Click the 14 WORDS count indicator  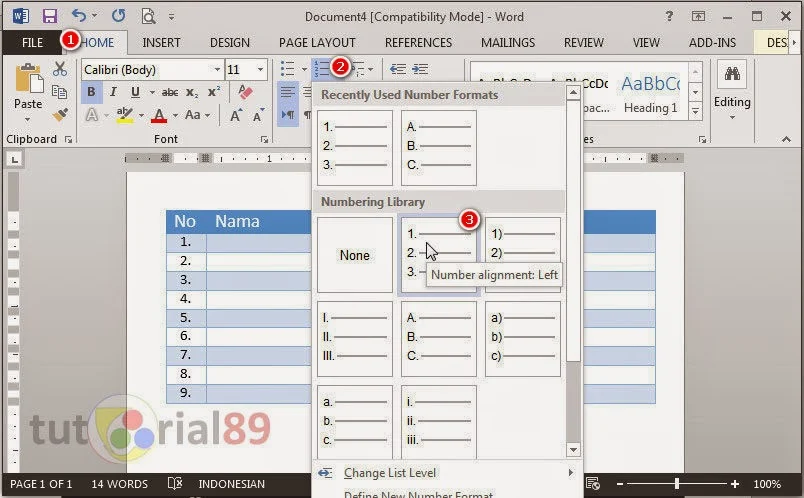[119, 484]
